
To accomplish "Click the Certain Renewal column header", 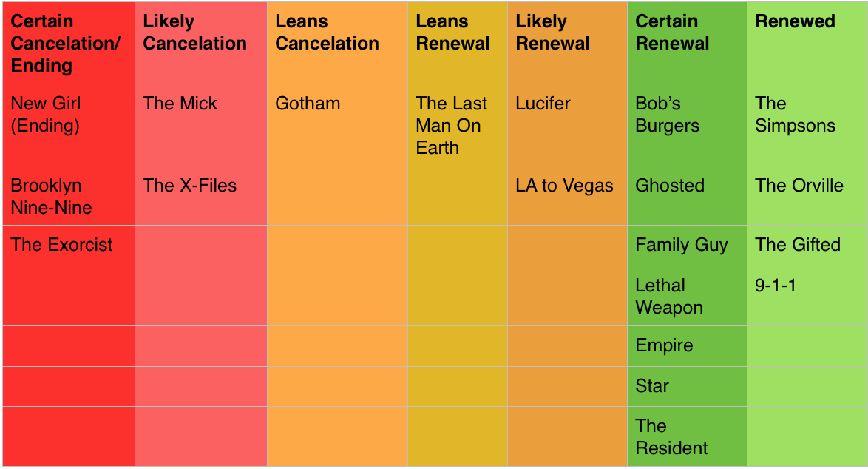I will (687, 43).
